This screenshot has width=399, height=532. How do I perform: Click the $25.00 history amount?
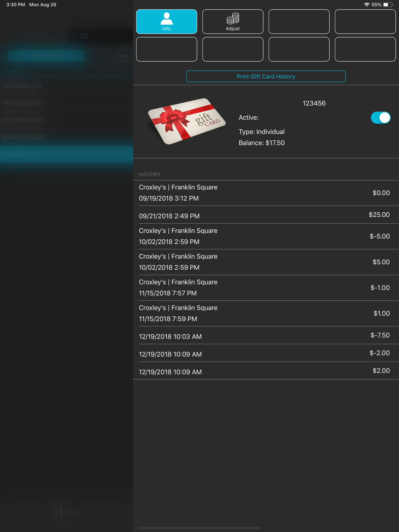379,215
